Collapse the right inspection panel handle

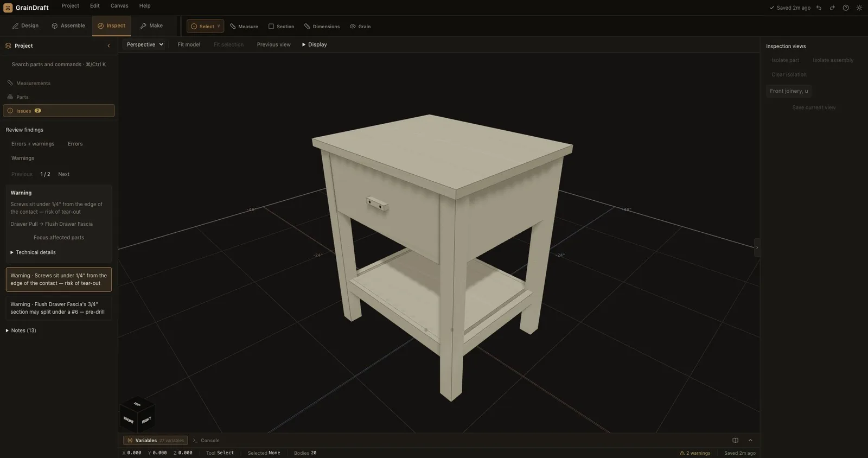757,247
